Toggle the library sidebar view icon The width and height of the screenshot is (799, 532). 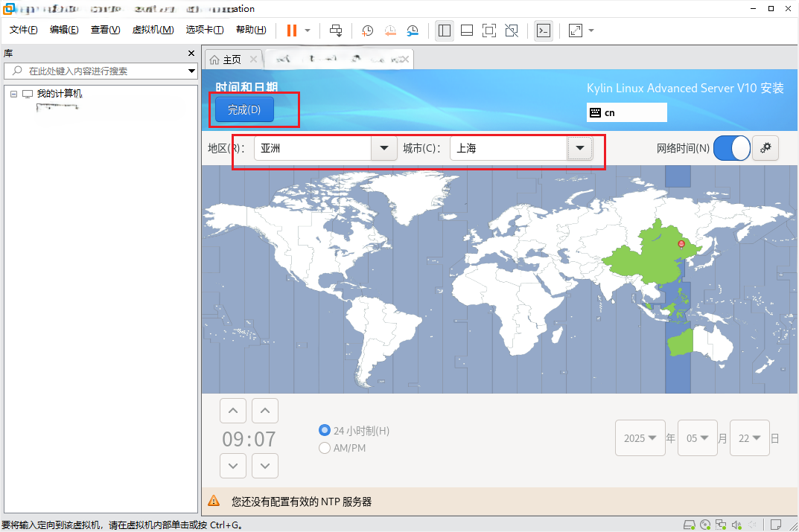(x=445, y=31)
